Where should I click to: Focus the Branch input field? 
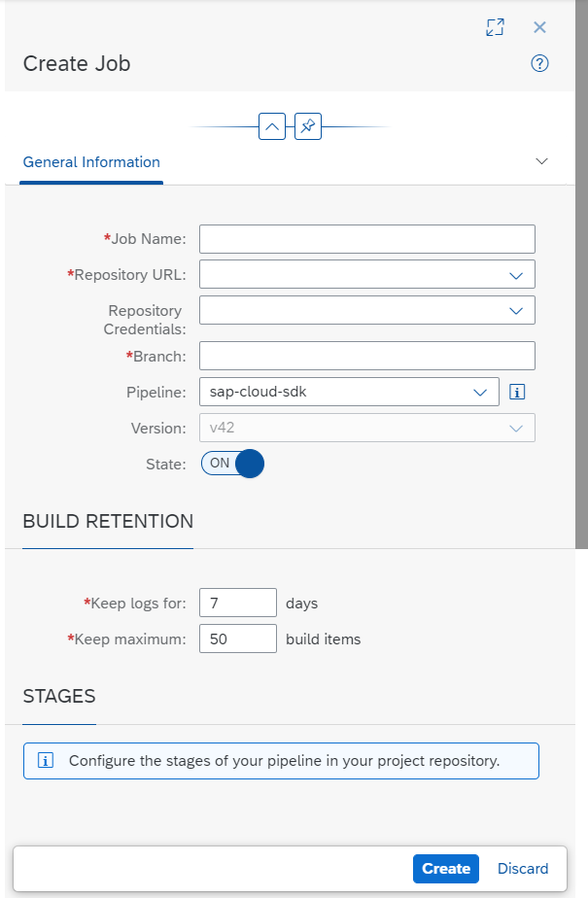367,357
